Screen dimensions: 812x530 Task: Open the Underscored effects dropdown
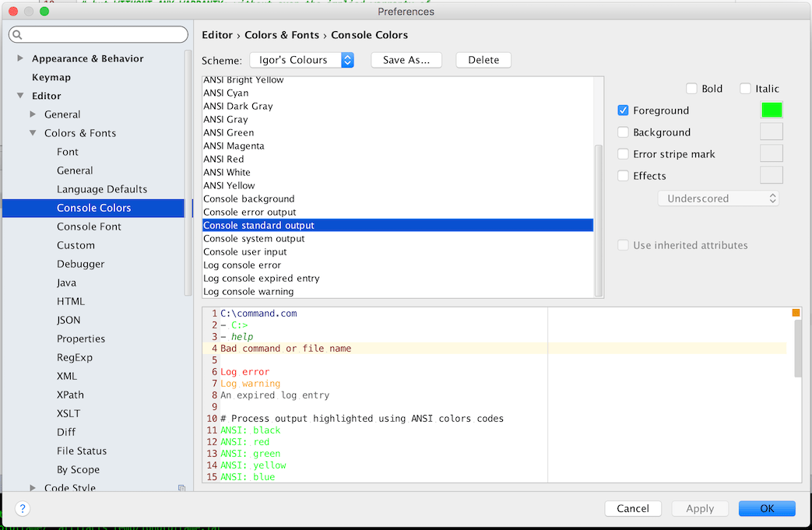pos(718,198)
